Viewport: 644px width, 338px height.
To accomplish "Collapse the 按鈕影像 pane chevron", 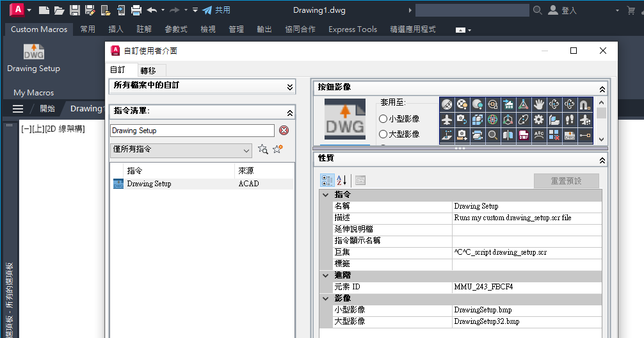I will pos(602,89).
